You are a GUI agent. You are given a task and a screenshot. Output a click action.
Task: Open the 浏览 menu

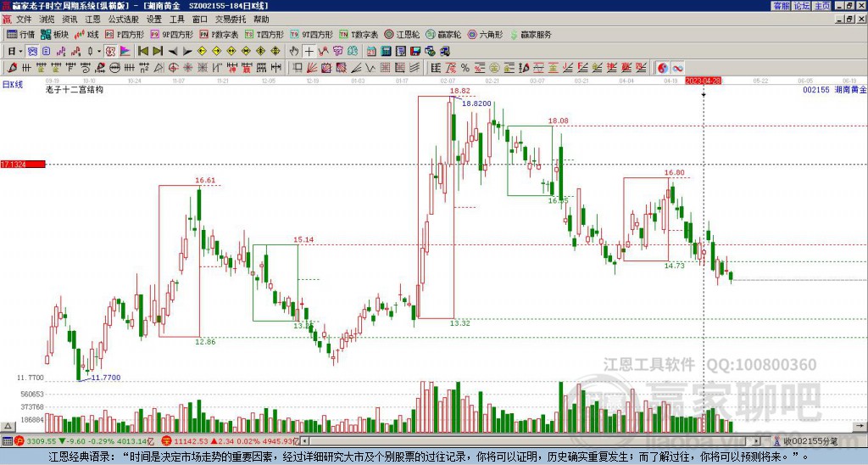pos(47,20)
